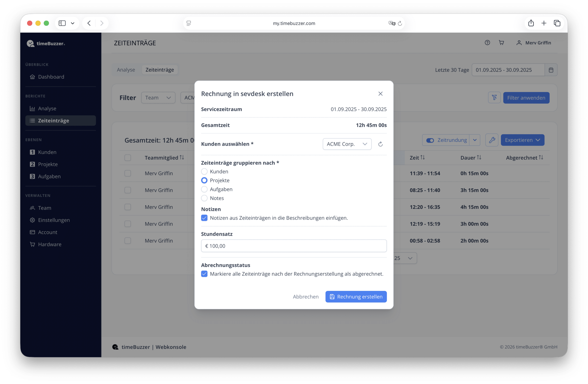Uncheck the Notizen aus Zeiteinträgen checkbox
Screen dimensions: 588x384
[204, 218]
